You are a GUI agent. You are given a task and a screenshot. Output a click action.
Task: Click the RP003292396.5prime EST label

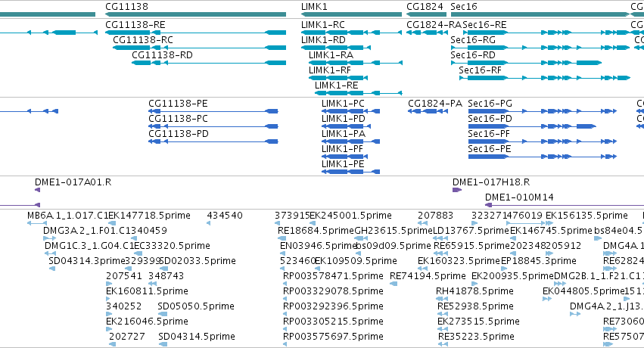[x=333, y=306]
